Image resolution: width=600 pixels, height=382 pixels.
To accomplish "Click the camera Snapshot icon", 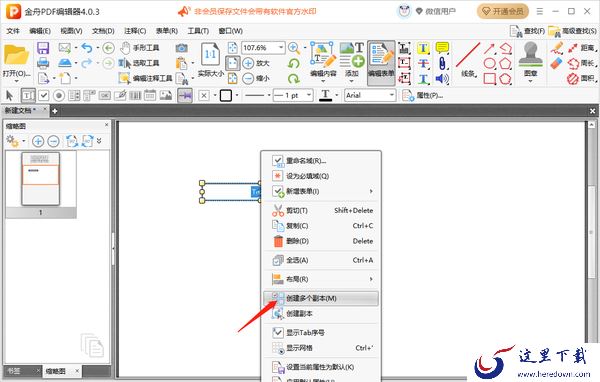I will [181, 48].
